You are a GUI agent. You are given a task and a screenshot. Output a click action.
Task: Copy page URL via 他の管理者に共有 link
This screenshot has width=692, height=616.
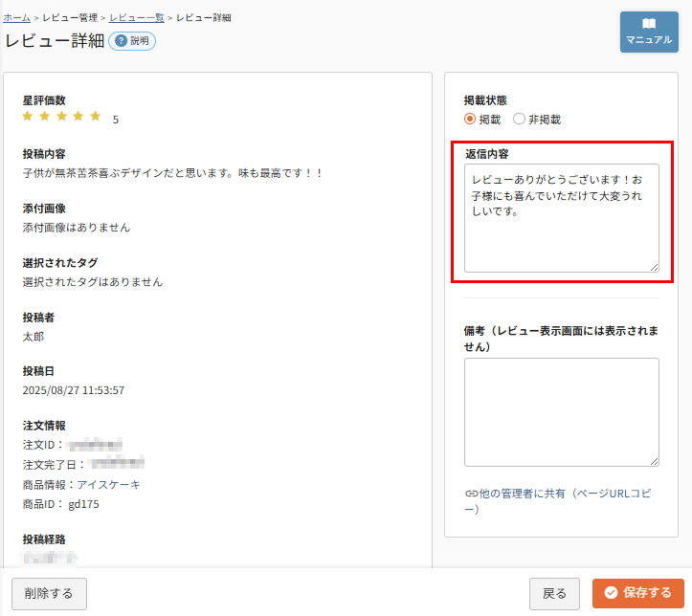558,501
